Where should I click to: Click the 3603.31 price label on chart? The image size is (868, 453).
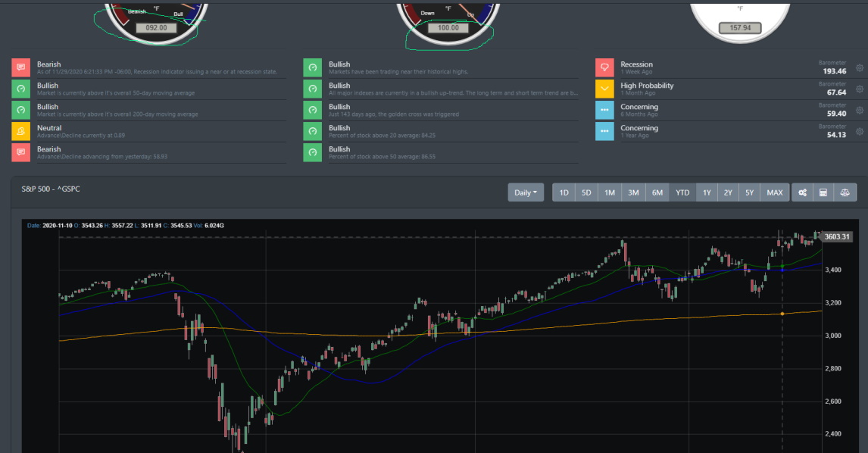[x=836, y=237]
